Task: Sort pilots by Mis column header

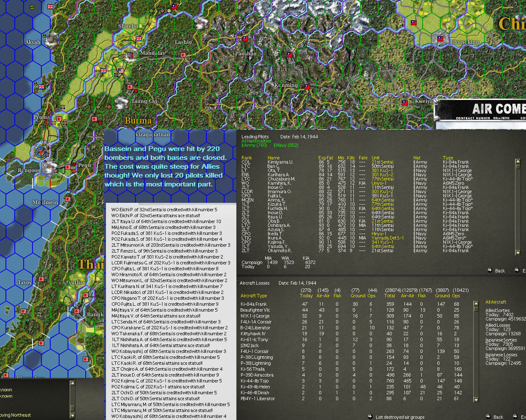Action: tap(341, 158)
